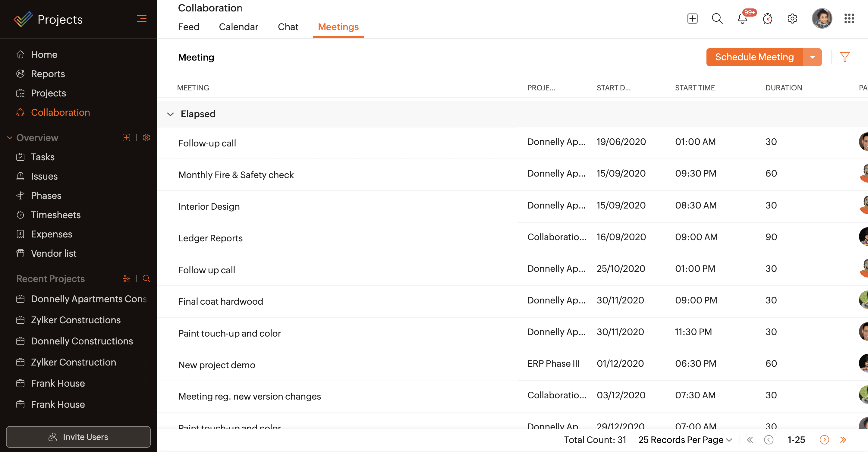
Task: Switch to the Chat tab
Action: coord(288,27)
